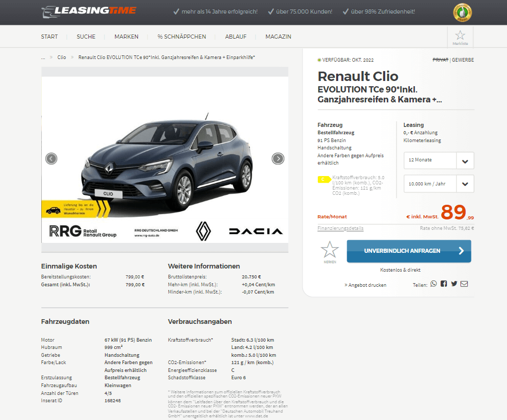This screenshot has width=507, height=420.
Task: Click Angebot drucken link
Action: (365, 285)
